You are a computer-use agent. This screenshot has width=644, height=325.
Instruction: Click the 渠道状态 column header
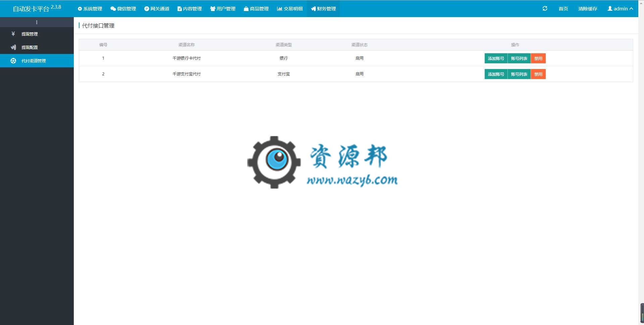(359, 45)
